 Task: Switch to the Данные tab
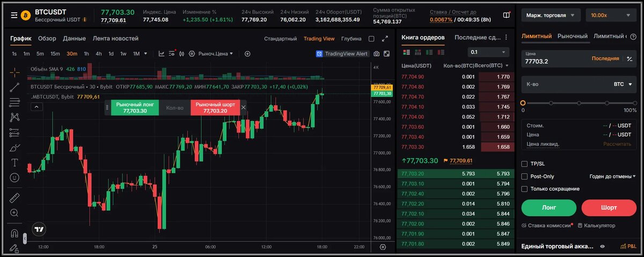tap(74, 39)
